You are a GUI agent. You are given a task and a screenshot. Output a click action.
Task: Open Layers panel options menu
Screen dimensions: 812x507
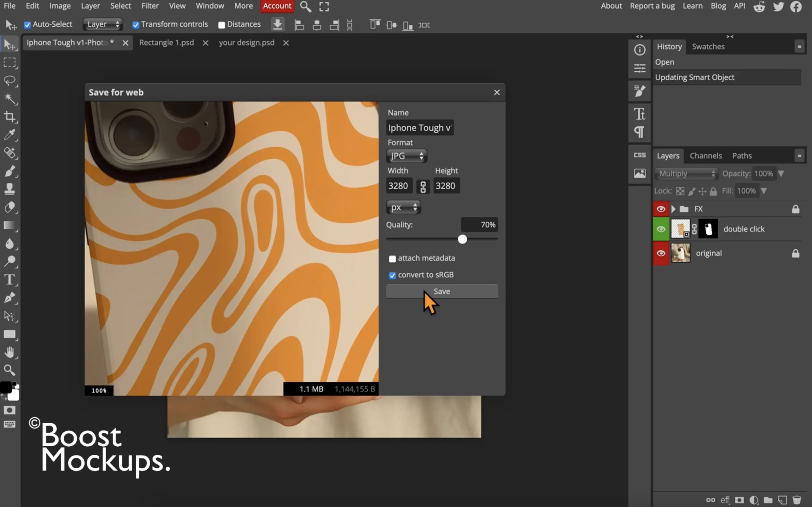[799, 156]
